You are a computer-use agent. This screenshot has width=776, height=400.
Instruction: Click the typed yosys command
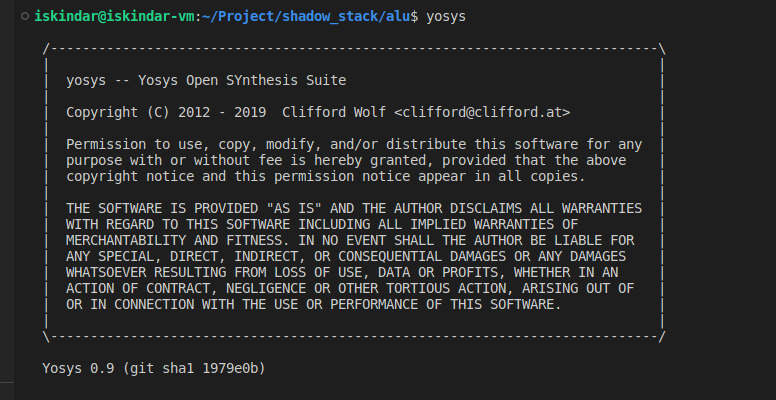pyautogui.click(x=446, y=17)
